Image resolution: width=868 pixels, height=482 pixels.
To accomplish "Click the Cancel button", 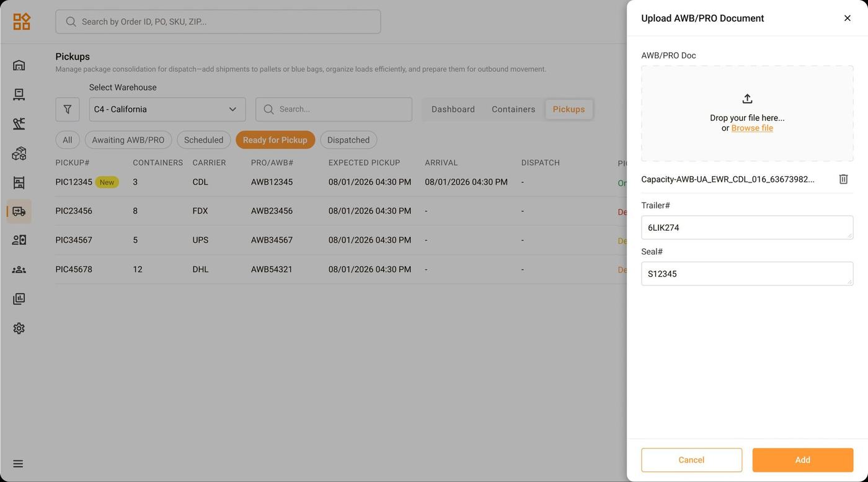I will pos(691,460).
